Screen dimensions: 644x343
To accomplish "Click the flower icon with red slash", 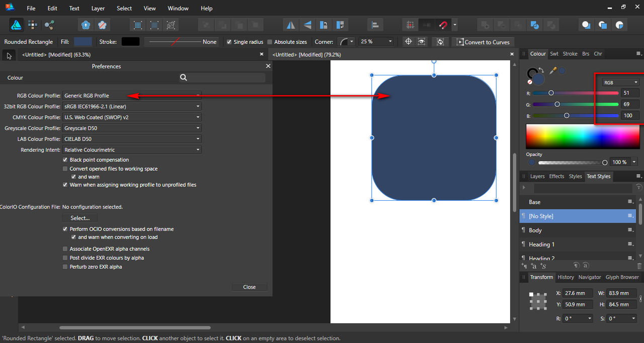I will pos(102,25).
